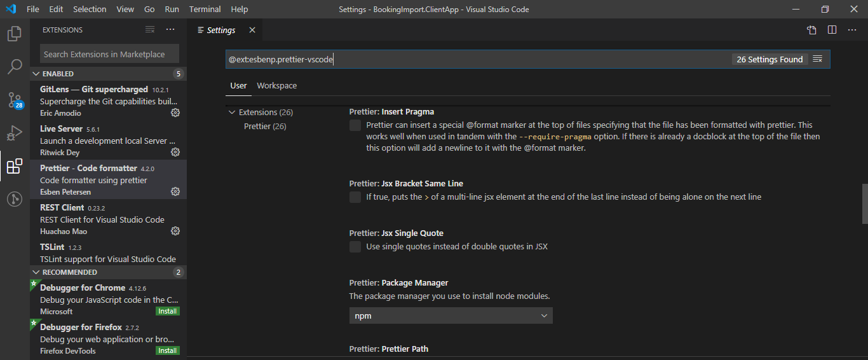
Task: Open Source Control view with 28 badge
Action: [x=15, y=100]
